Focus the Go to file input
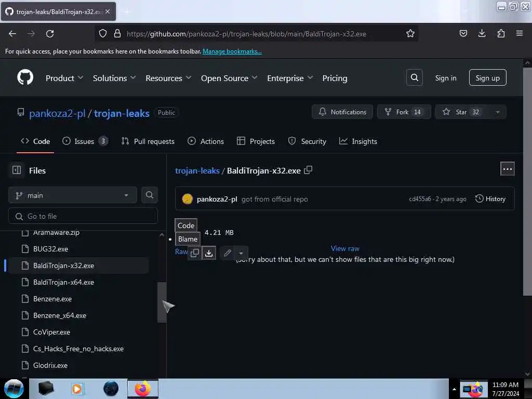Screen dimensions: 532x399 pyautogui.click(x=83, y=216)
